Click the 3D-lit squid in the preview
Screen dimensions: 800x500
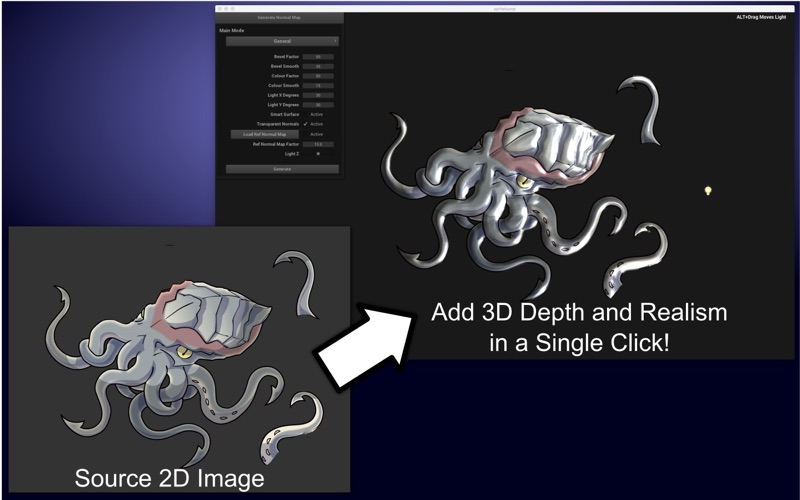[523, 186]
